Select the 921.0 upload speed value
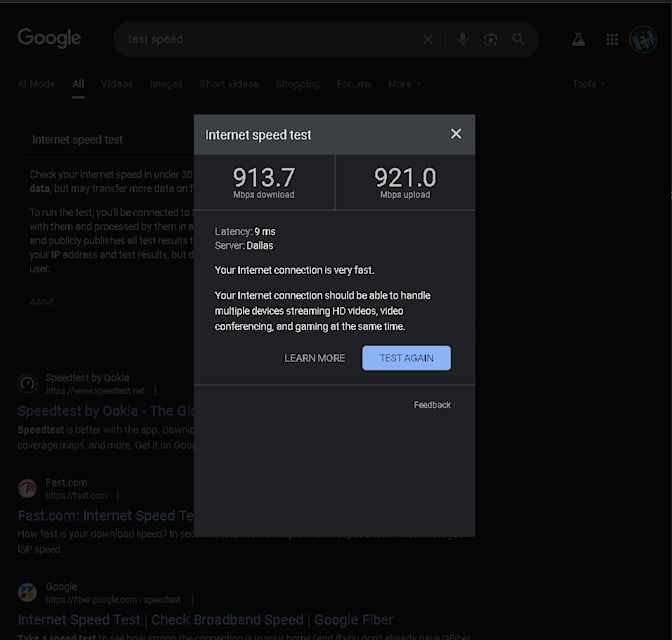 (x=405, y=177)
